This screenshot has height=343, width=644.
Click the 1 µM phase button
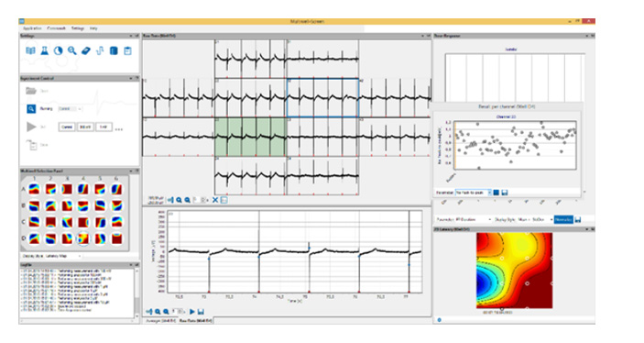pos(104,127)
